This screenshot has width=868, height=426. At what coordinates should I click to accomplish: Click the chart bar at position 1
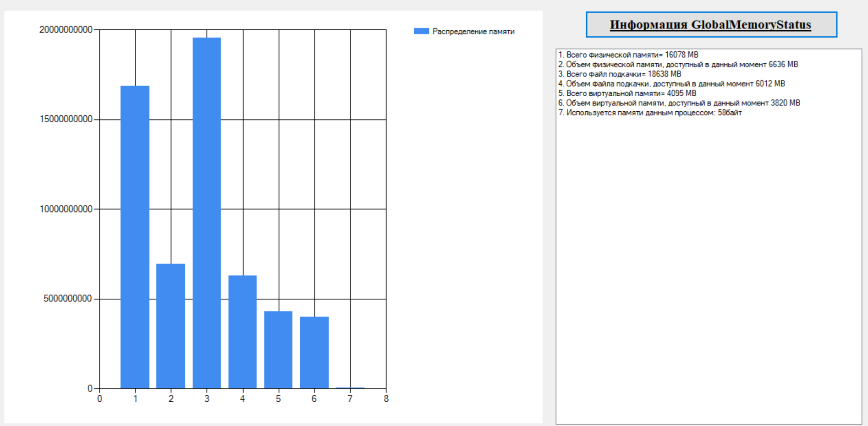tap(135, 237)
